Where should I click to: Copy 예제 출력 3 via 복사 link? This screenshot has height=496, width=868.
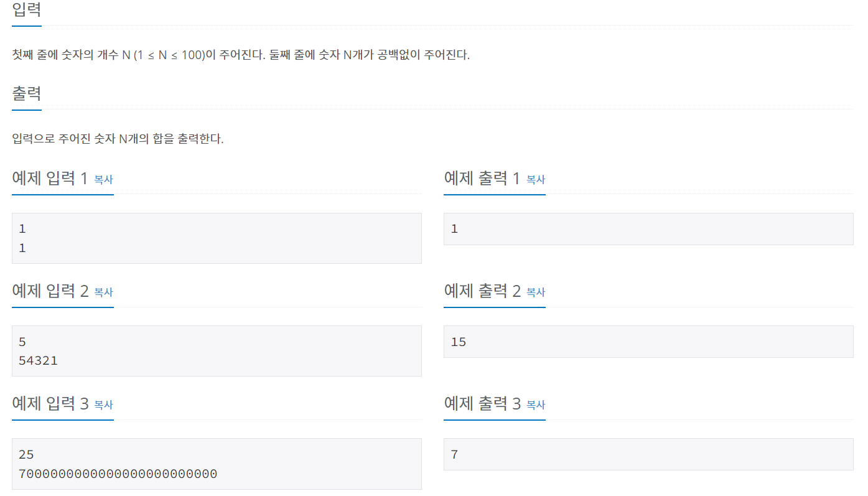click(535, 405)
